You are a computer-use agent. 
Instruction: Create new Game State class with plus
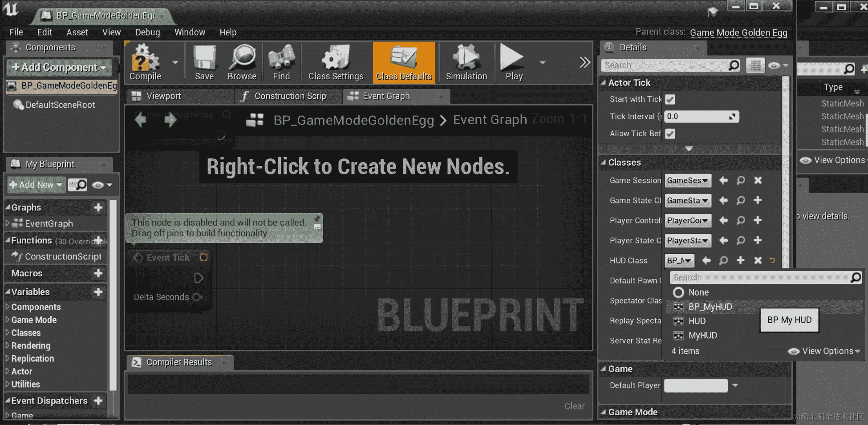pos(758,200)
